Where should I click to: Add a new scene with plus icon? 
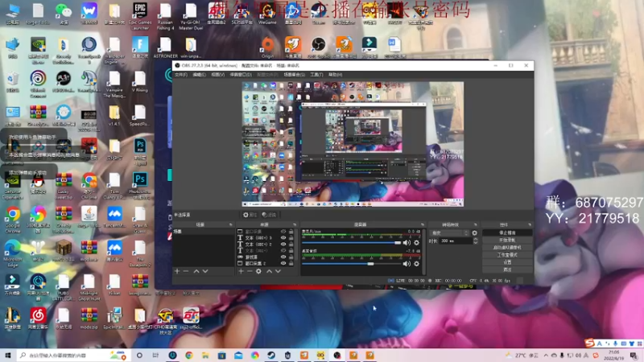177,271
